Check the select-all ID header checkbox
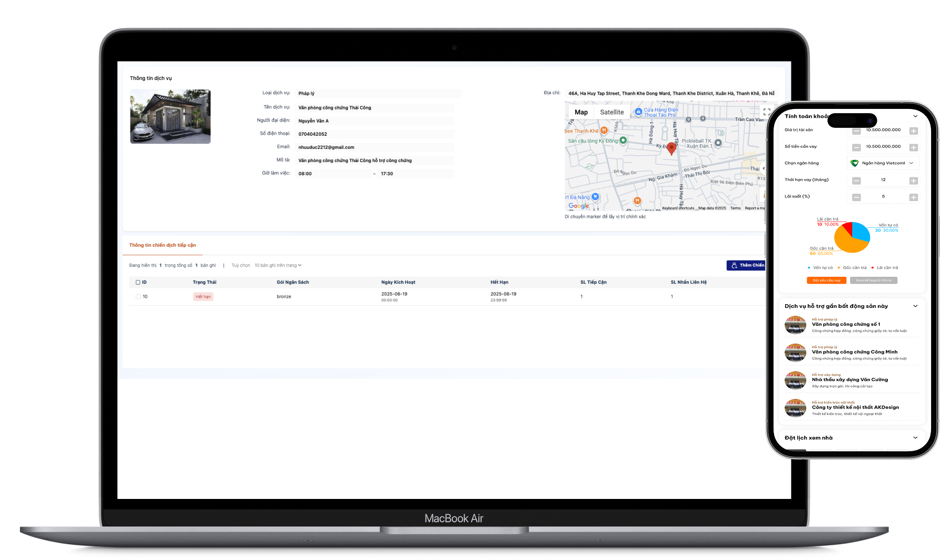Screen dimensions: 940x560 138,282
